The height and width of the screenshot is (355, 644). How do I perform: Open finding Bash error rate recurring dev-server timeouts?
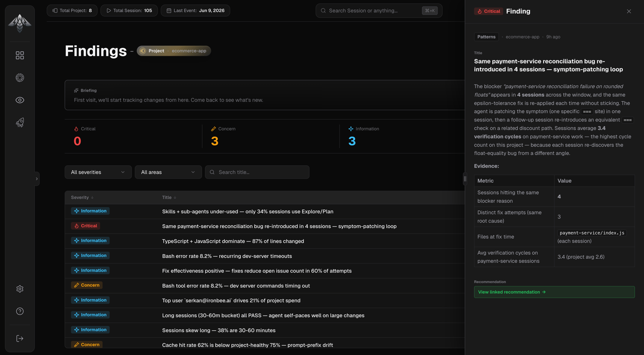[227, 256]
